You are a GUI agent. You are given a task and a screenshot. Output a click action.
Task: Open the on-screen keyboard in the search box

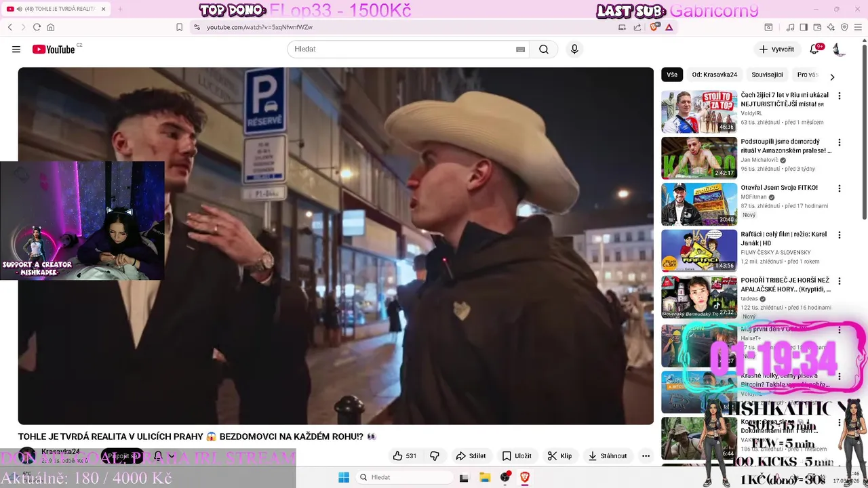520,49
